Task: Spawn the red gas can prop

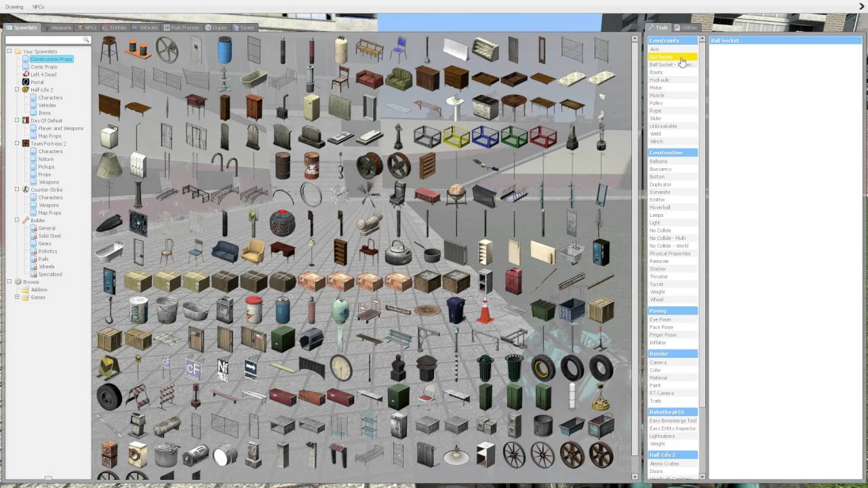Action: pos(513,281)
